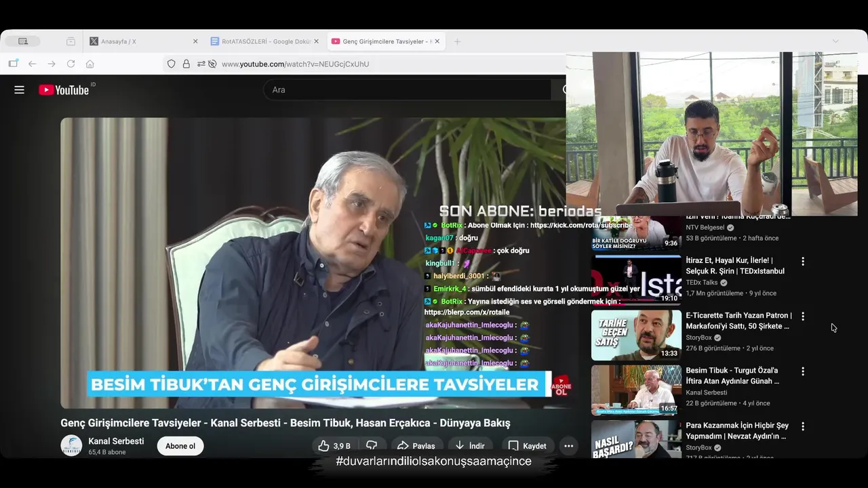Image resolution: width=868 pixels, height=488 pixels.
Task: Download the video using İndir
Action: (x=470, y=446)
